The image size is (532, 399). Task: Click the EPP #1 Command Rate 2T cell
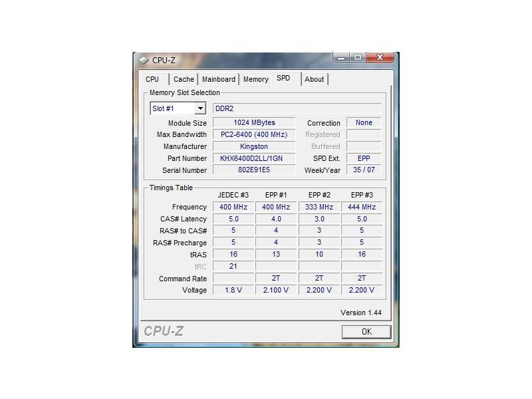pyautogui.click(x=276, y=278)
